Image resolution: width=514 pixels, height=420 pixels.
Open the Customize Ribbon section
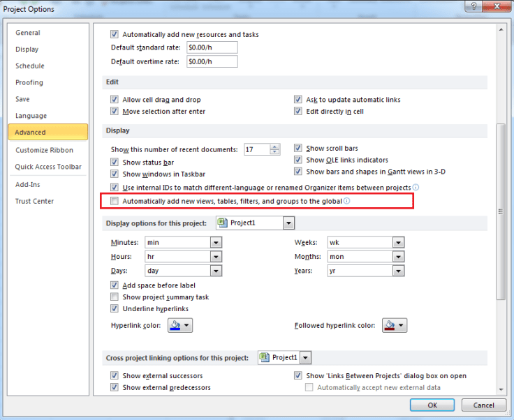coord(44,150)
